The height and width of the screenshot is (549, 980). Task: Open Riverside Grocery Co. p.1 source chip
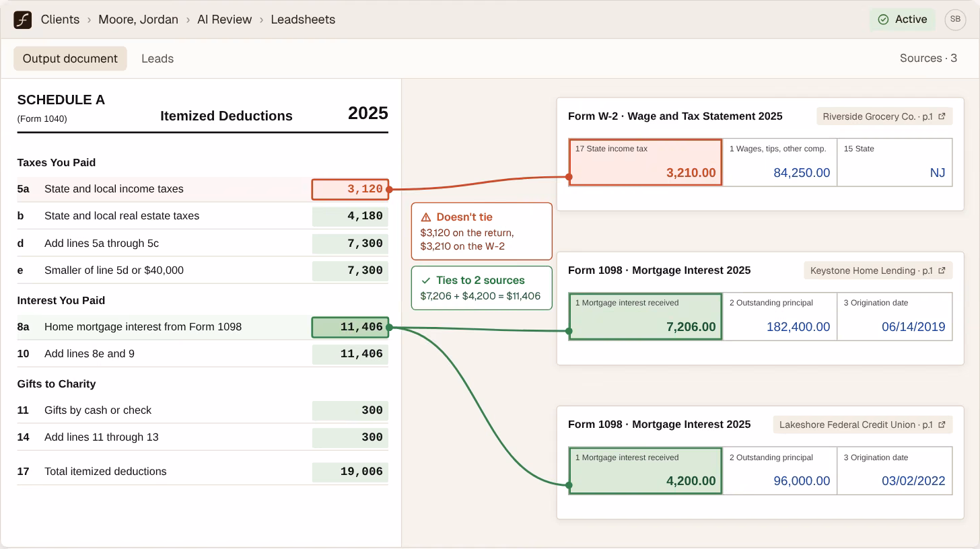[x=884, y=116]
